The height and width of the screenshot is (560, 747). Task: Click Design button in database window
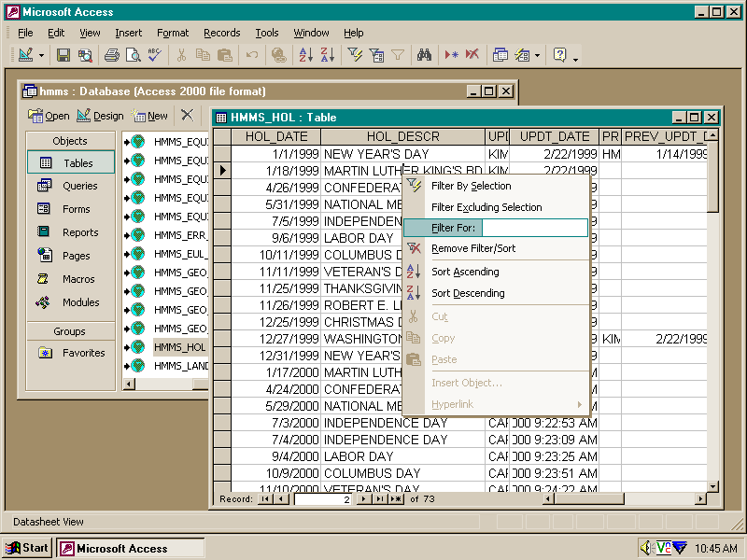[100, 116]
